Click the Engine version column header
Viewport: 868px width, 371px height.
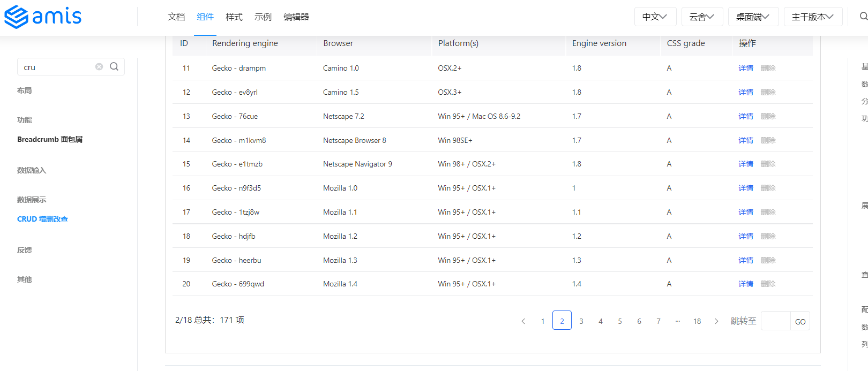point(599,43)
